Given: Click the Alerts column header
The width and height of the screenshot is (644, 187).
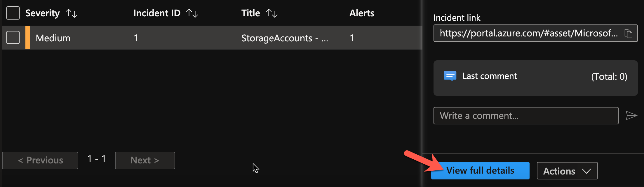Looking at the screenshot, I should pos(362,13).
